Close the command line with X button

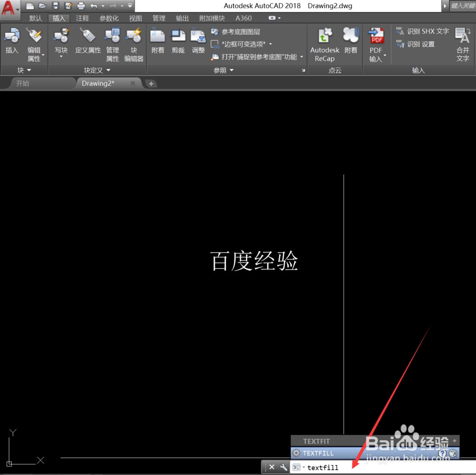coord(272,467)
